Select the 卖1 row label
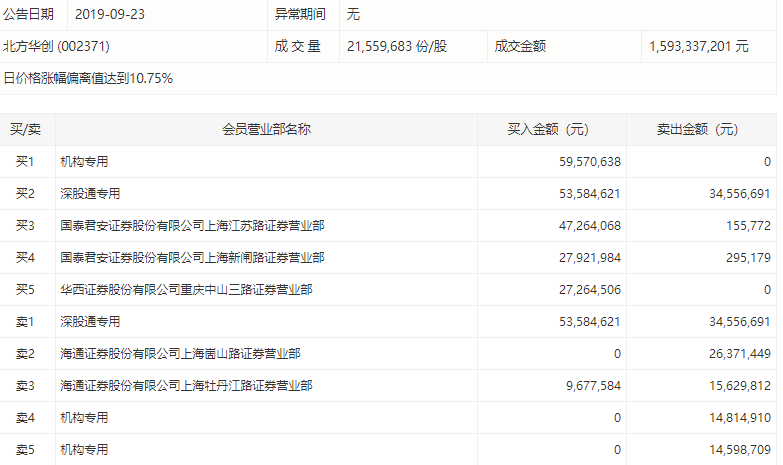Viewport: 783px width, 465px height. click(x=25, y=321)
